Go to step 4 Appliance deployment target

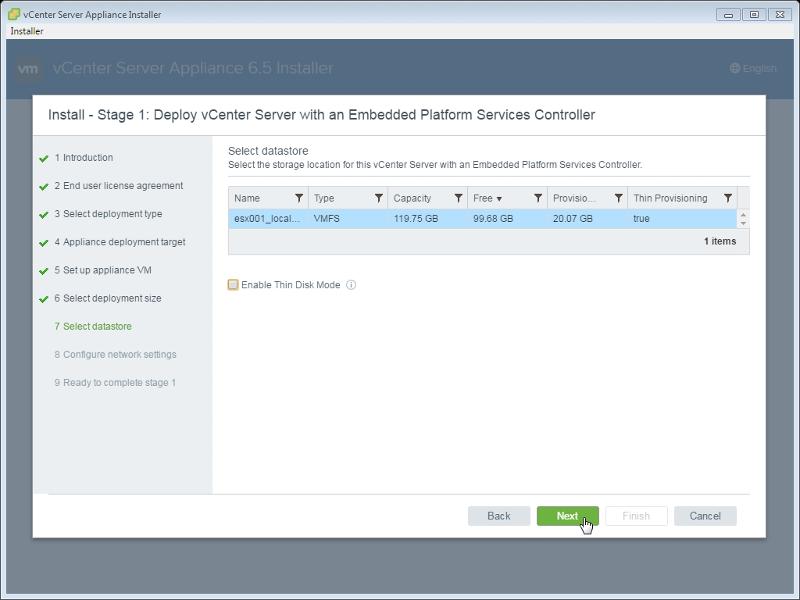pyautogui.click(x=120, y=242)
